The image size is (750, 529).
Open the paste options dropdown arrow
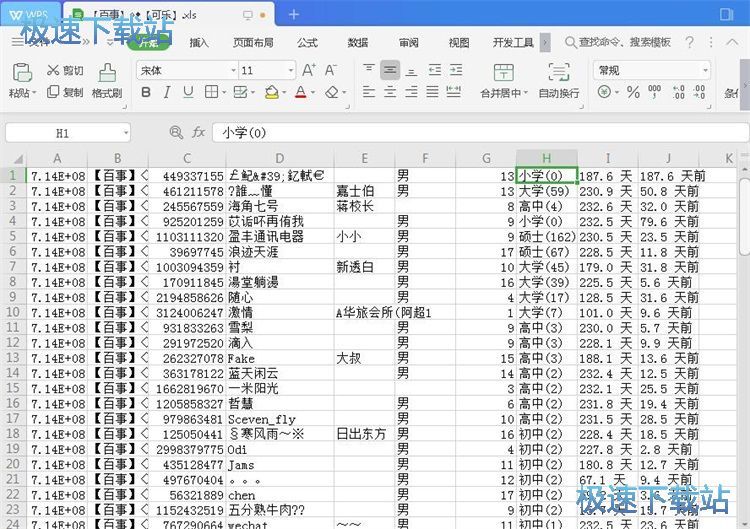(x=34, y=93)
